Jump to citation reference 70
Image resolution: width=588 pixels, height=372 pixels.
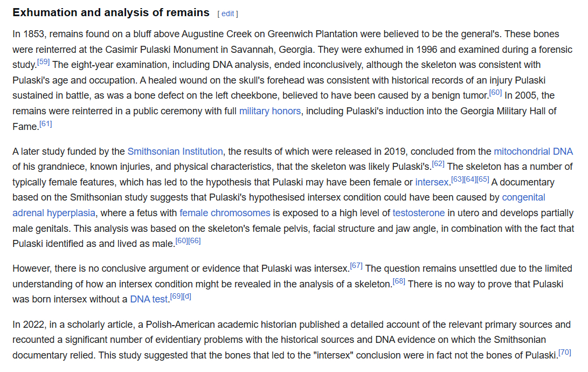(x=565, y=353)
